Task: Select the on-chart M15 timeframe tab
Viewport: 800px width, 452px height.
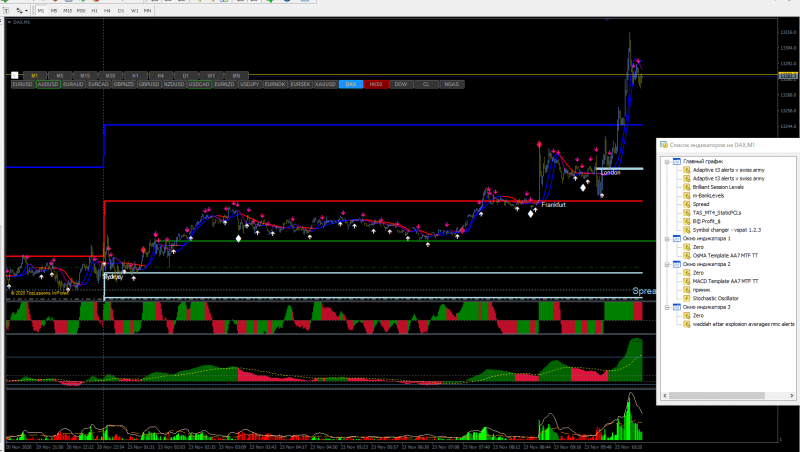Action: [x=85, y=76]
